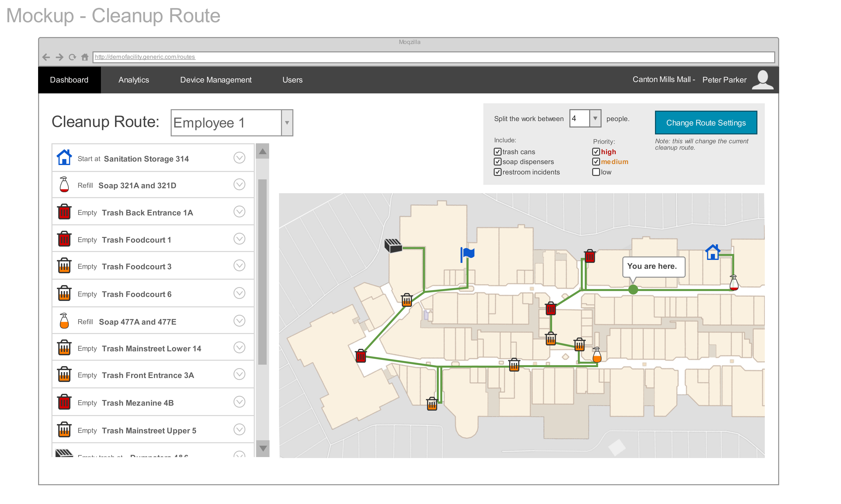Click the dumpster icon on the map
Viewport: 841px width, 504px height.
click(393, 245)
